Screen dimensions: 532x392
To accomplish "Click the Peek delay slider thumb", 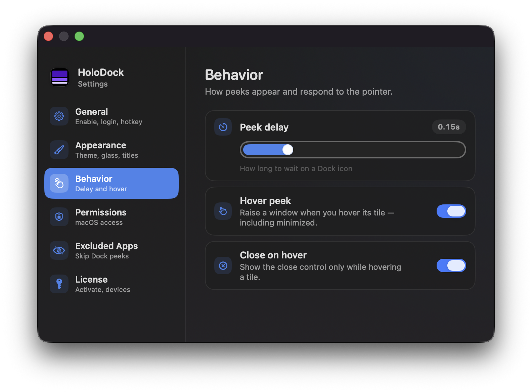I will 288,150.
